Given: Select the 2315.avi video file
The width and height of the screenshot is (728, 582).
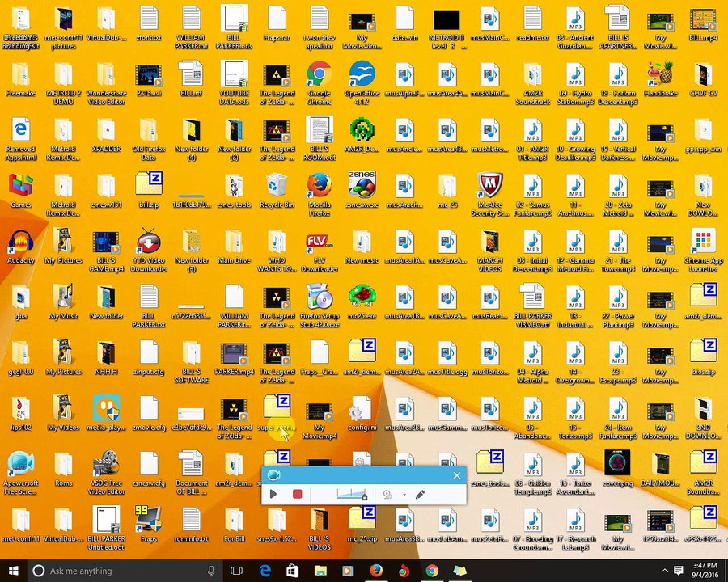Looking at the screenshot, I should (x=149, y=80).
